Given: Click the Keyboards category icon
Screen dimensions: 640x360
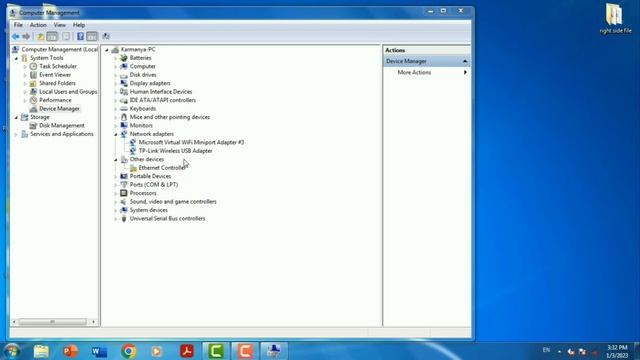Looking at the screenshot, I should 124,109.
